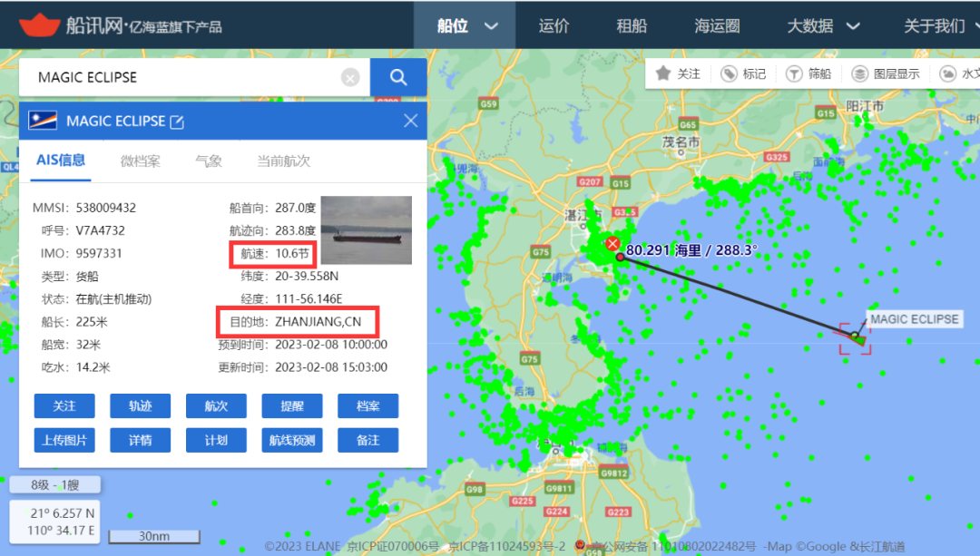Open the 运价 menu item
Screen dimensions: 980x556
[554, 25]
